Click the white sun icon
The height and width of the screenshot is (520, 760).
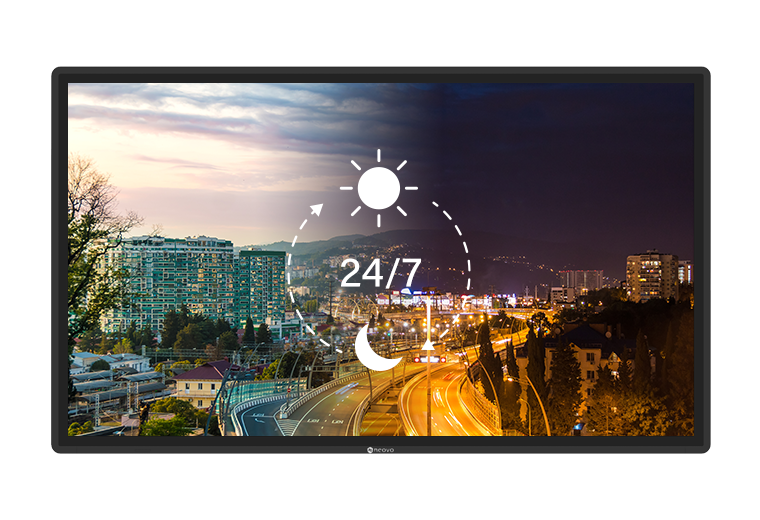(x=378, y=188)
